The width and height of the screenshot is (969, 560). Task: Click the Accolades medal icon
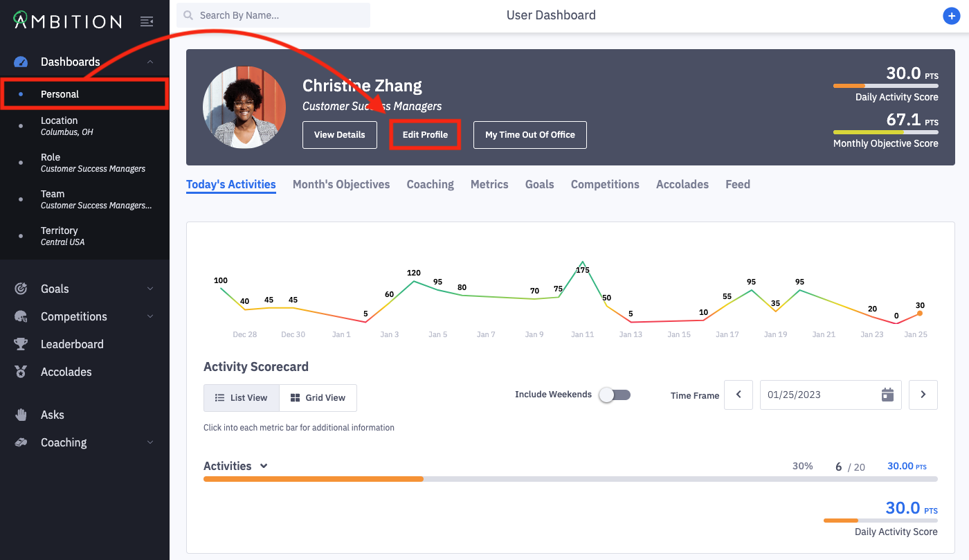(21, 372)
